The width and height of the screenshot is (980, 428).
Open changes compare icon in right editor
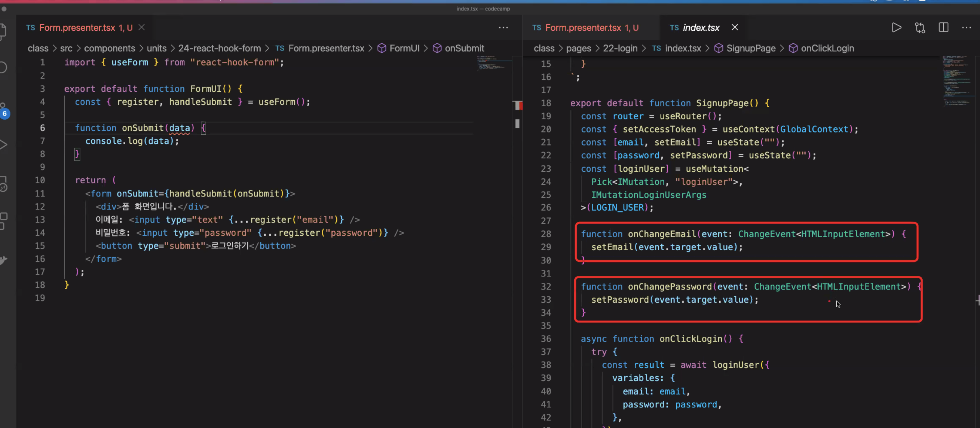click(x=920, y=27)
